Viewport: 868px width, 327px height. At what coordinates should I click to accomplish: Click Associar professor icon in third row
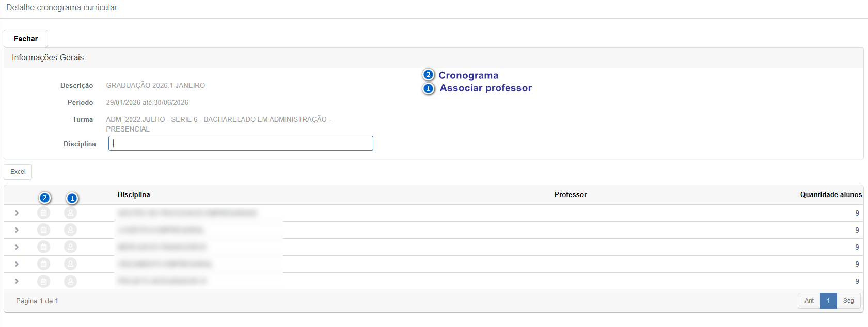(x=70, y=247)
